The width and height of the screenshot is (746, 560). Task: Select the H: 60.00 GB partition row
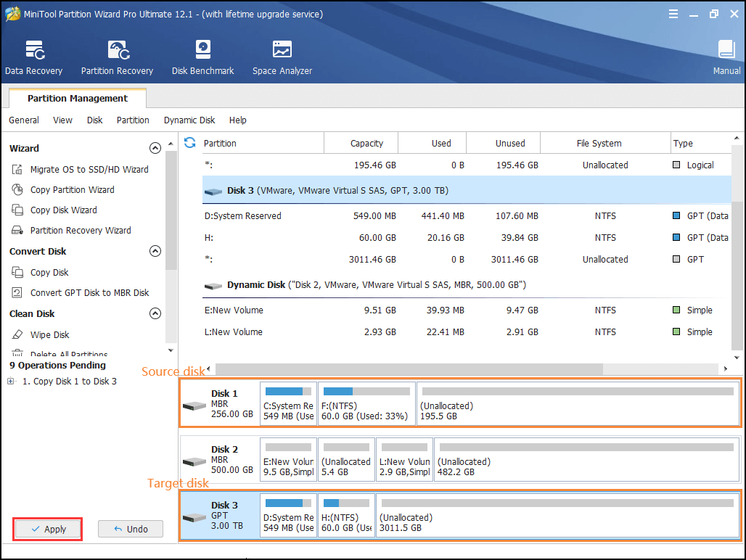tap(467, 238)
